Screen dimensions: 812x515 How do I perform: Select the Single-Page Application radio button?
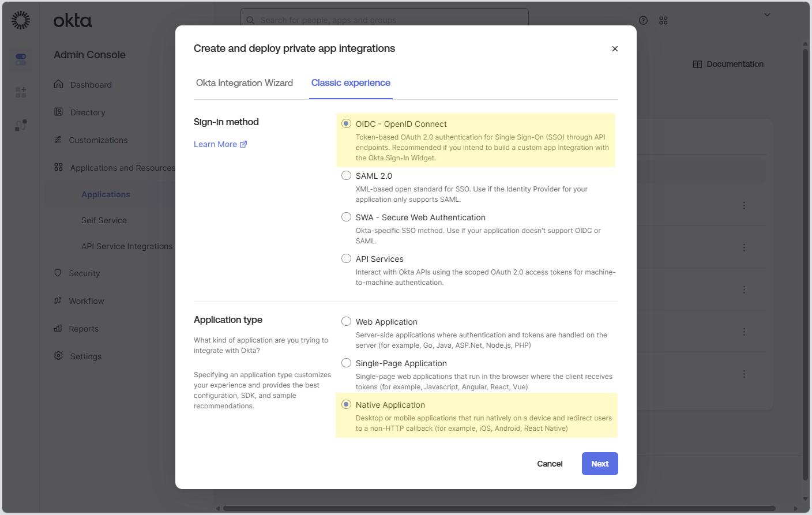point(346,363)
